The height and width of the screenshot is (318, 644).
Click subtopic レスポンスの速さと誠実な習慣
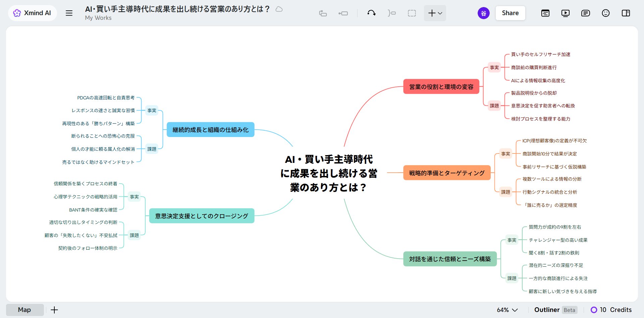[103, 110]
